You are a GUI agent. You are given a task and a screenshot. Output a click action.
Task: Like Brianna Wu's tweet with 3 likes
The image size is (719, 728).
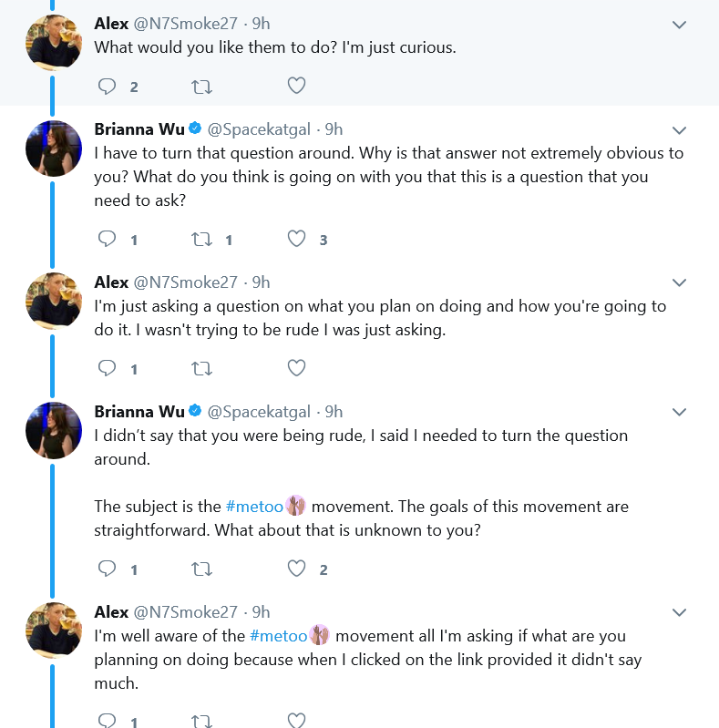point(296,239)
